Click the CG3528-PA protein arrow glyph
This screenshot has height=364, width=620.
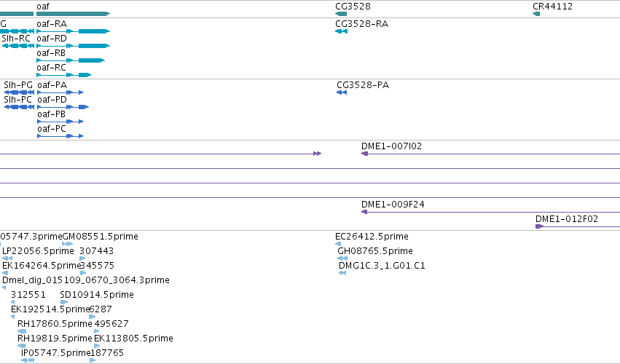[342, 92]
